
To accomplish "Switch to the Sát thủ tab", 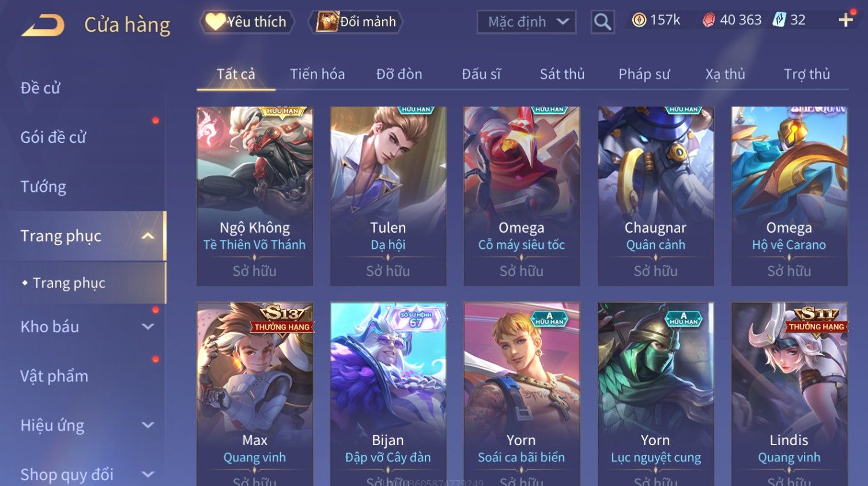I will point(562,74).
